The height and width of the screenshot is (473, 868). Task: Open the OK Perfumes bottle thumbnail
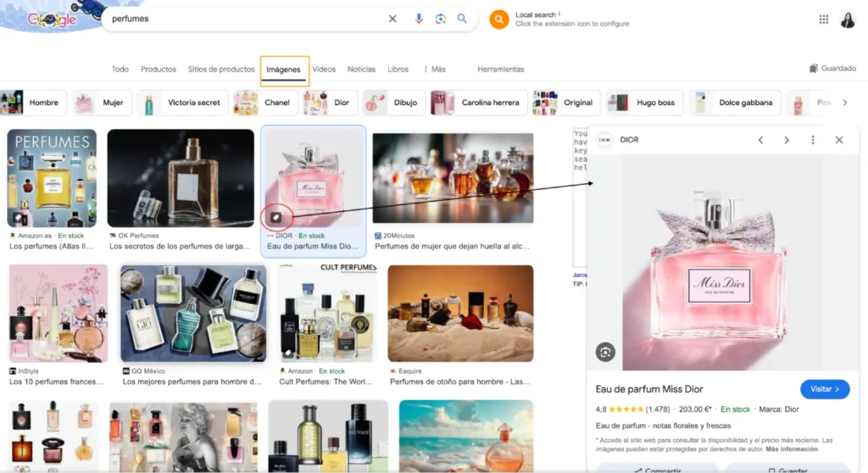coord(181,178)
